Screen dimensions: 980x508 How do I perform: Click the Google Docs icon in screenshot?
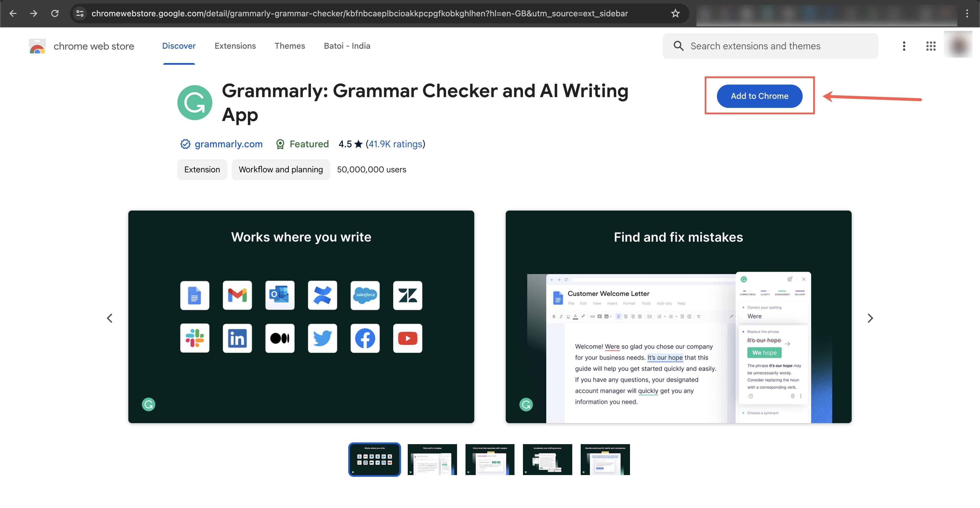(195, 295)
